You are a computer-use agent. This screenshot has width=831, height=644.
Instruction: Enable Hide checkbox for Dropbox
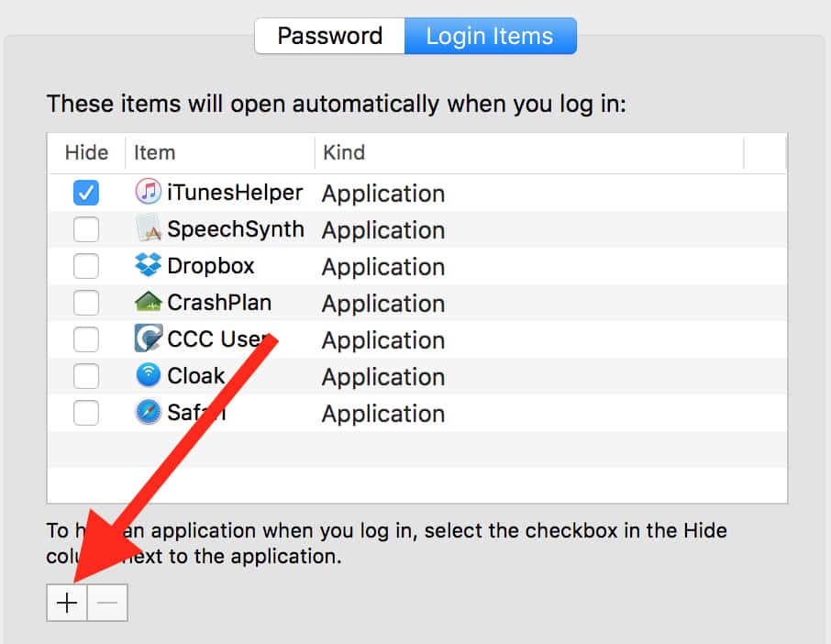point(86,265)
